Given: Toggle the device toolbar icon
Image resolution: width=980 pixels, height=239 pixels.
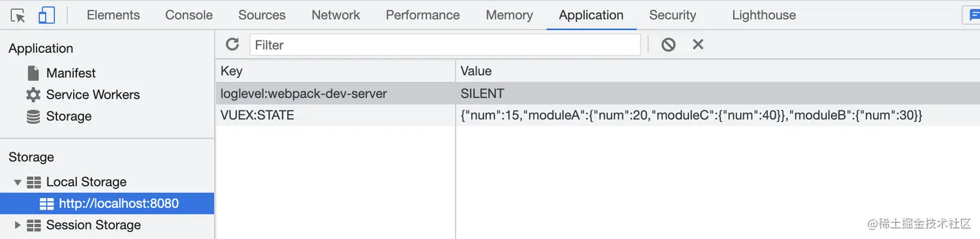Looking at the screenshot, I should [47, 15].
